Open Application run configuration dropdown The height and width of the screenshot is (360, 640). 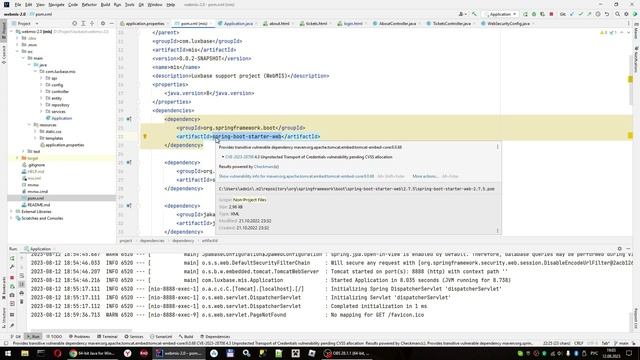click(x=501, y=14)
